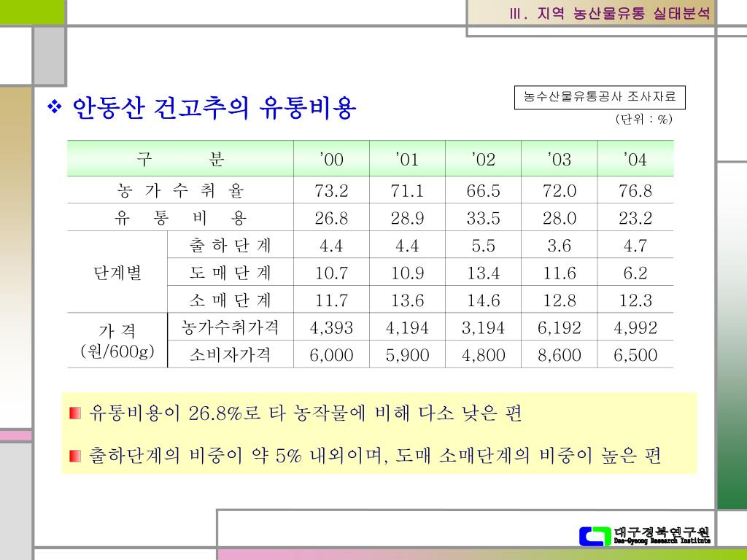Click the '02 column header
This screenshot has height=560, width=747.
tap(484, 159)
